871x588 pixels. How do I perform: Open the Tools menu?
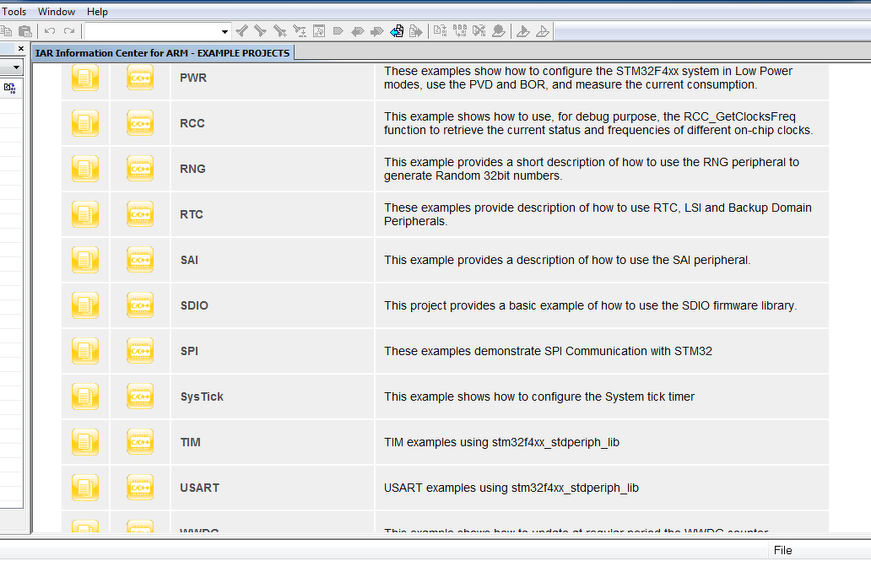pos(14,12)
